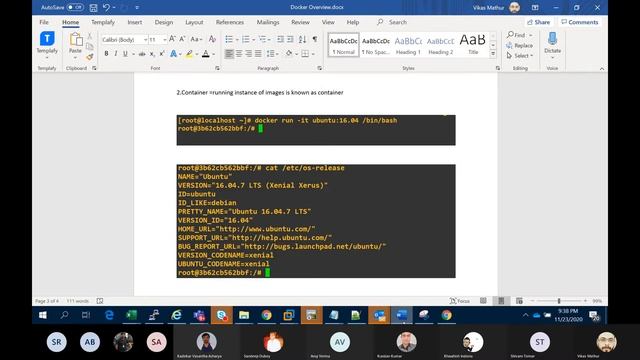Open the Find dropdown arrow
The width and height of the screenshot is (640, 360).
pyautogui.click(x=531, y=35)
